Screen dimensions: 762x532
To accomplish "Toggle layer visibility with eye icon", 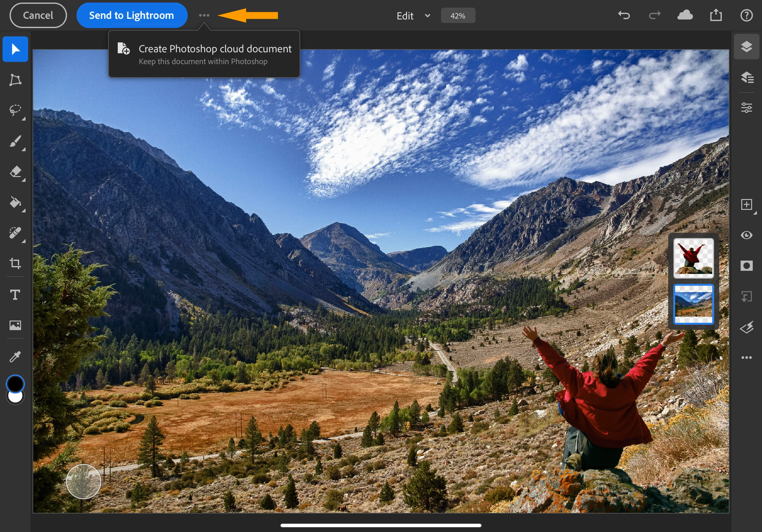I will [746, 235].
